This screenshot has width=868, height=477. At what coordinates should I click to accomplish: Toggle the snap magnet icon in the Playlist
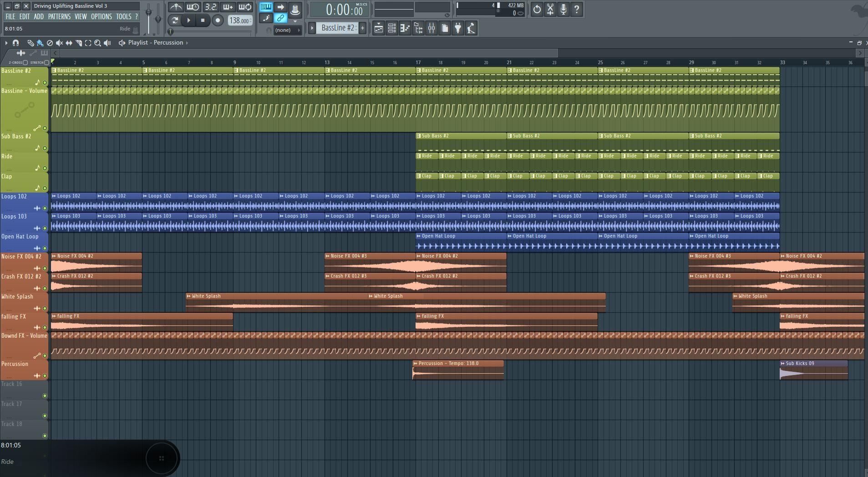15,43
